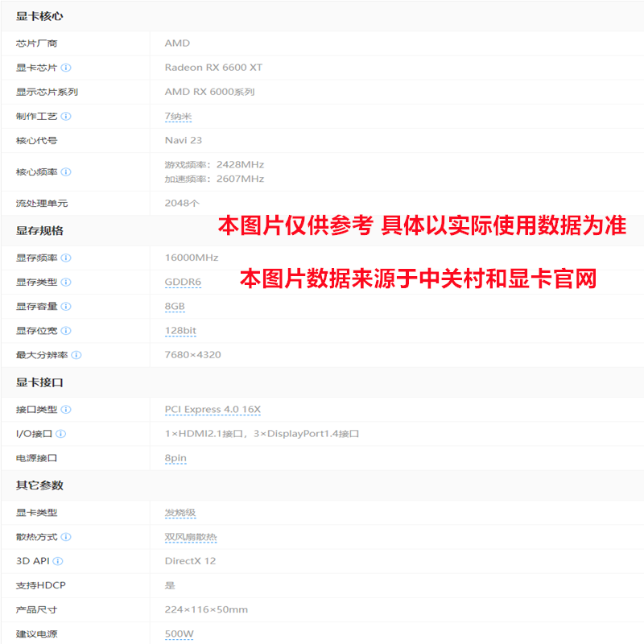Click the 显卡核心 section heading

tap(39, 16)
